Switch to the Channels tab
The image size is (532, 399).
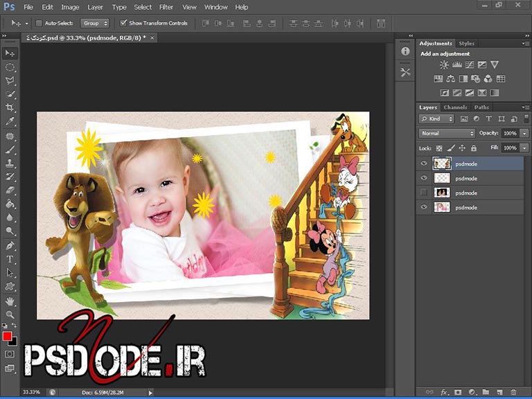coord(455,107)
